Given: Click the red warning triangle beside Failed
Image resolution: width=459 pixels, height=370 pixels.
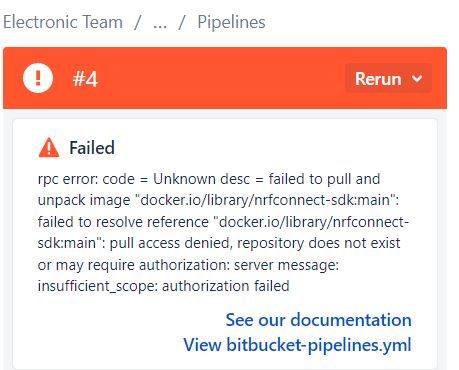Looking at the screenshot, I should [49, 147].
